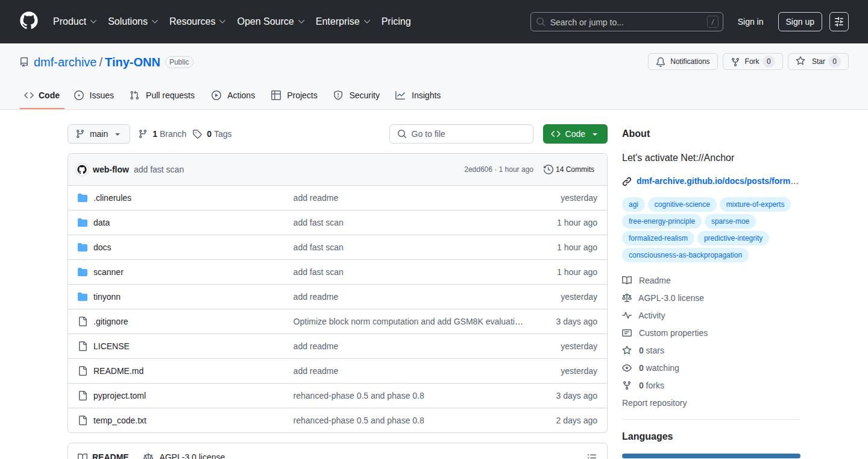Image resolution: width=868 pixels, height=459 pixels.
Task: Select the README.md file icon
Action: click(x=83, y=371)
